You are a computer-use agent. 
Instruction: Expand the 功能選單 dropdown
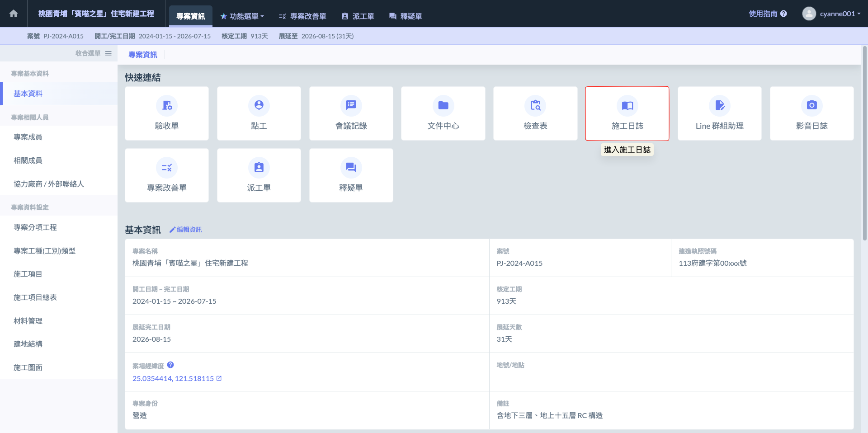(242, 16)
